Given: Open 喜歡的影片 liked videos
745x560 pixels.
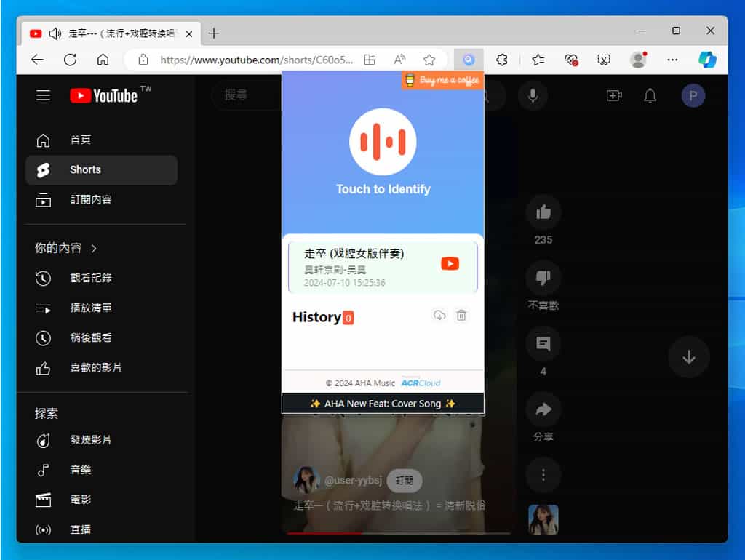Looking at the screenshot, I should (x=102, y=367).
